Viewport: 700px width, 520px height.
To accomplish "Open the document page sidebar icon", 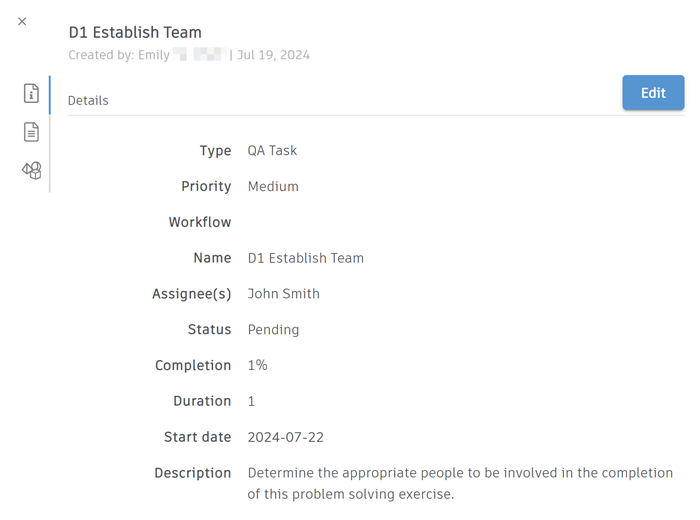I will (x=31, y=132).
